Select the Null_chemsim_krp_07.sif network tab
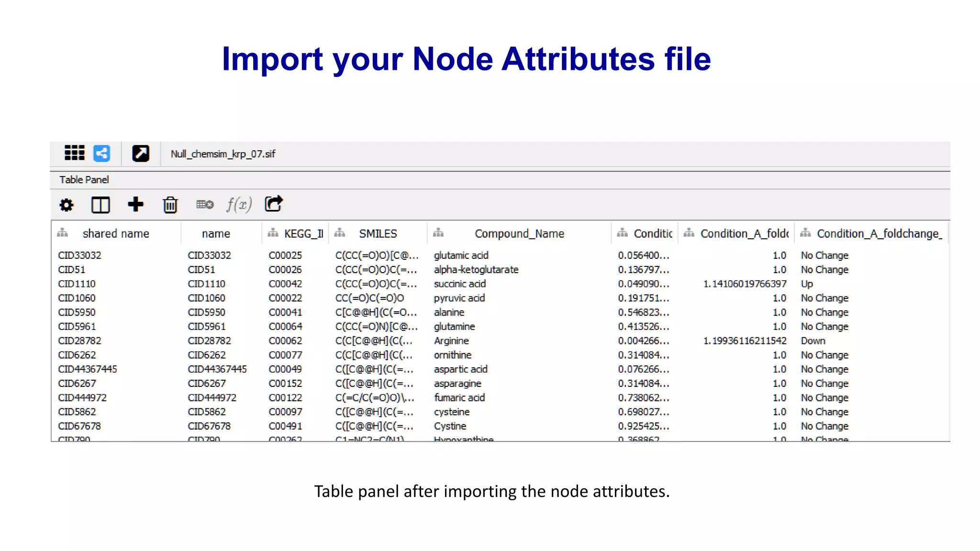Viewport: 980px width, 551px height. (x=223, y=154)
